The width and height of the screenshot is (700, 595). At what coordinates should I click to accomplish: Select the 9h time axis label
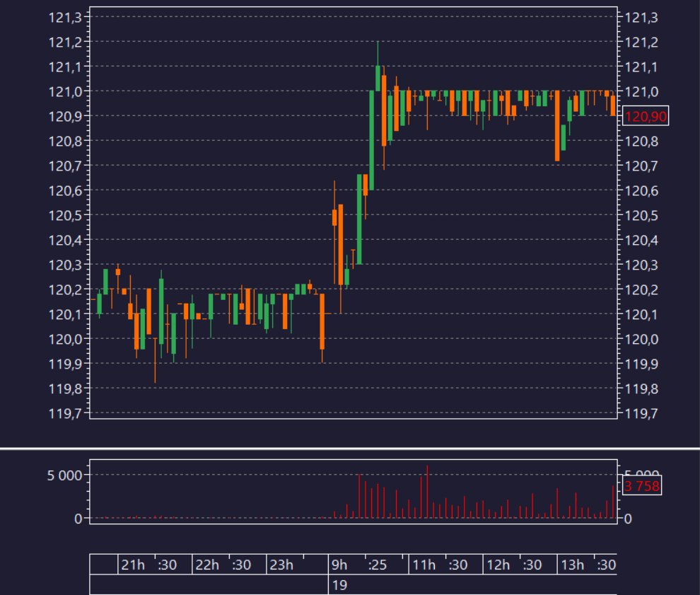click(x=339, y=565)
